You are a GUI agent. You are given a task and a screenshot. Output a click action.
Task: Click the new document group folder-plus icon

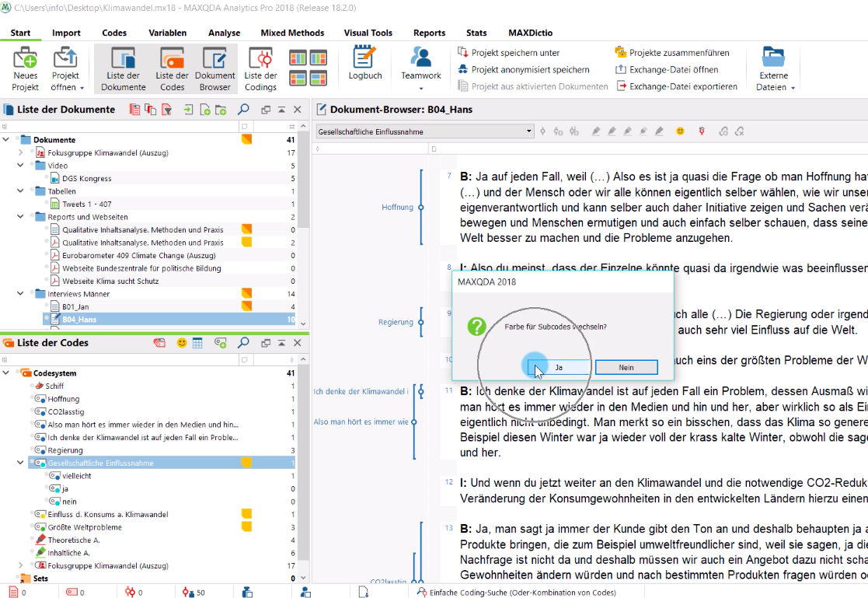pyautogui.click(x=221, y=110)
